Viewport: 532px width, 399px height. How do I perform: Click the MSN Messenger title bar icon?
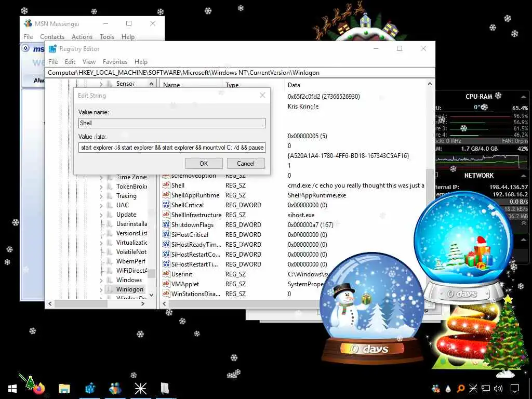[x=28, y=23]
